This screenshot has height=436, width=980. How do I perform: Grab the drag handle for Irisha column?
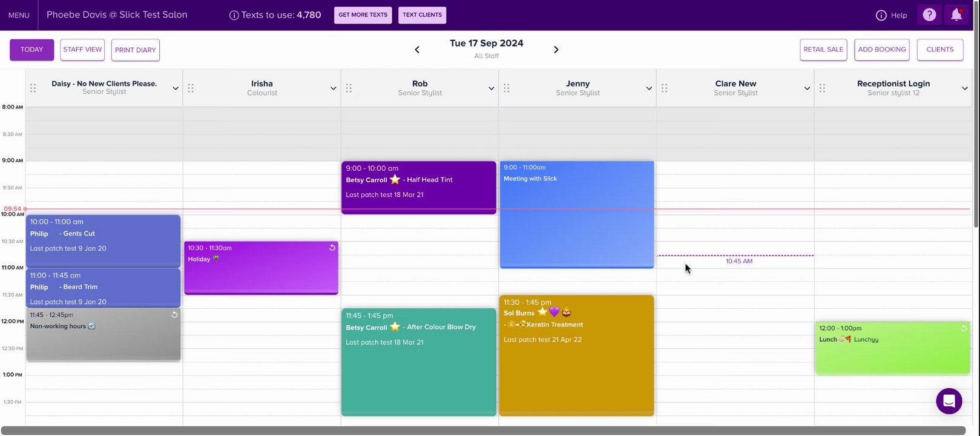pos(191,88)
